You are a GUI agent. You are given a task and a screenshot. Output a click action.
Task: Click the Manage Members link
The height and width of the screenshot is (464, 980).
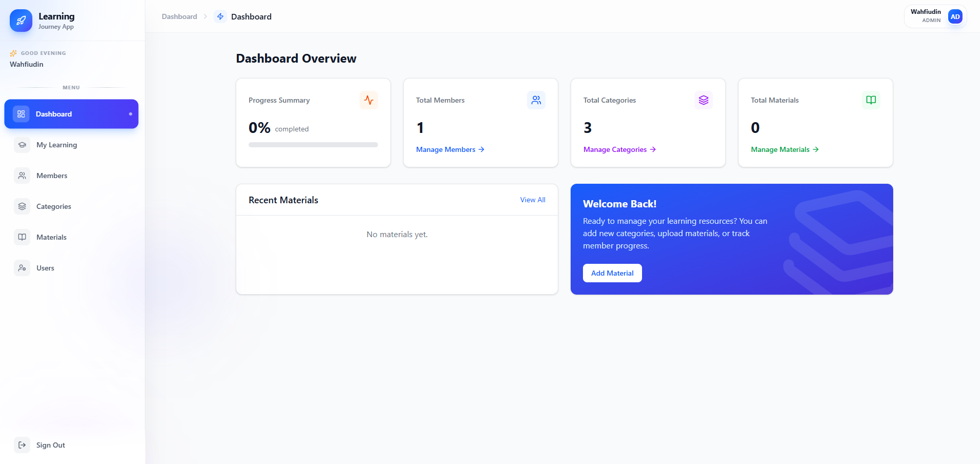[450, 149]
